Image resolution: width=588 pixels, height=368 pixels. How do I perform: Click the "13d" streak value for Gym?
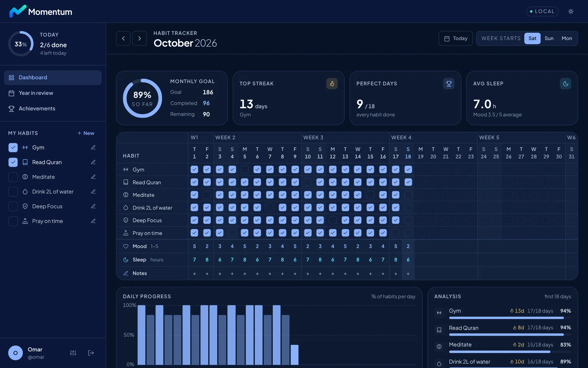[517, 311]
